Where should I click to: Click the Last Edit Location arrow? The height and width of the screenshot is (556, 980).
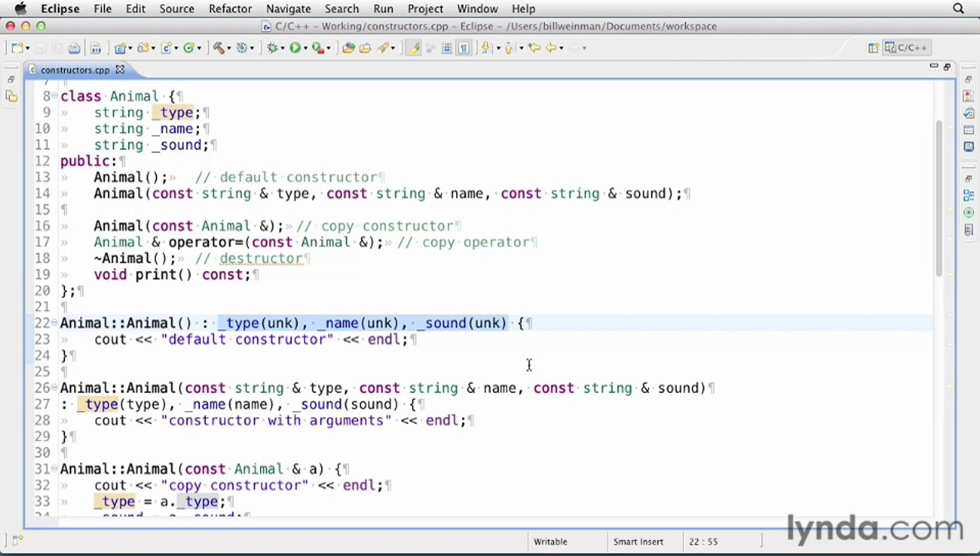(534, 48)
